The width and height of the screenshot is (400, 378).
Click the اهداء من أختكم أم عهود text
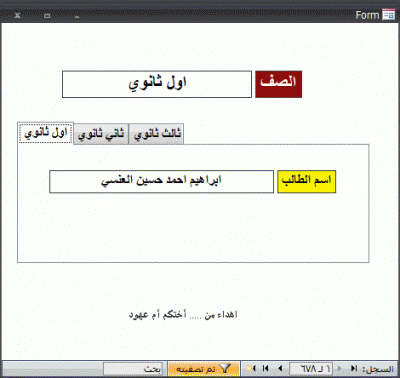(183, 315)
